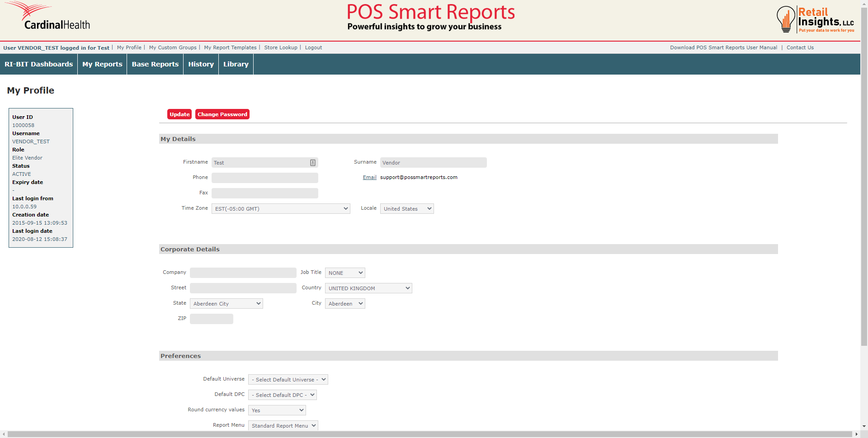Click into the Phone input field
The width and height of the screenshot is (868, 438).
264,178
